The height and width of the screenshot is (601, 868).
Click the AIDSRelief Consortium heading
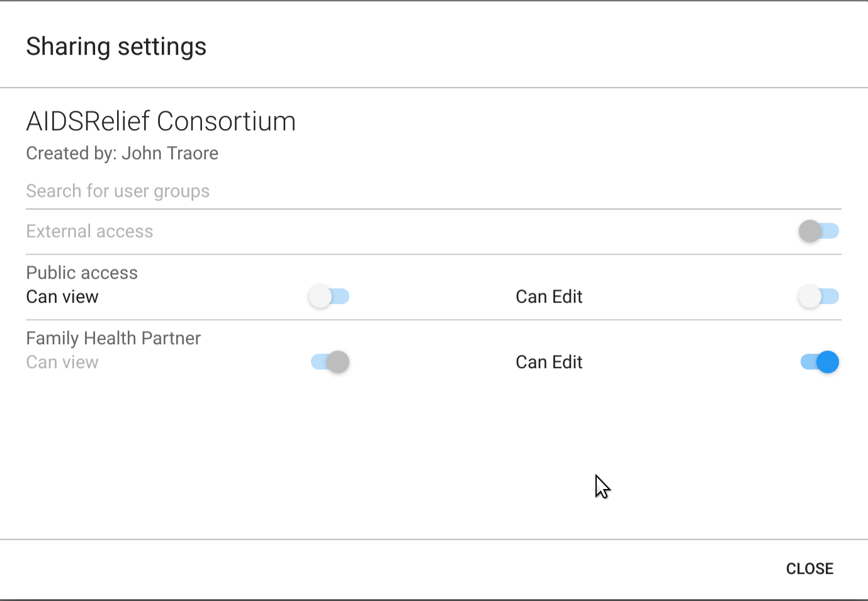coord(161,121)
